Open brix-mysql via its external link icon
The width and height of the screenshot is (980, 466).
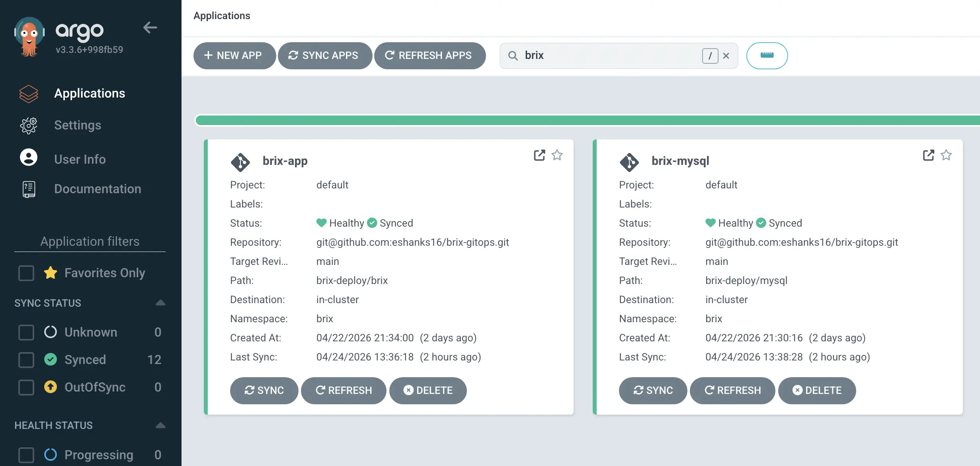928,155
